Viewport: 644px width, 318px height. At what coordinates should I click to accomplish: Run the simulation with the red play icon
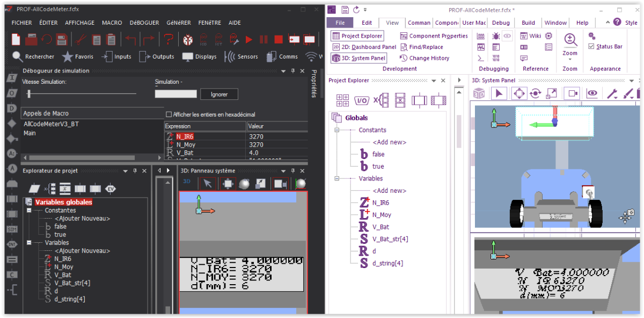tap(249, 39)
